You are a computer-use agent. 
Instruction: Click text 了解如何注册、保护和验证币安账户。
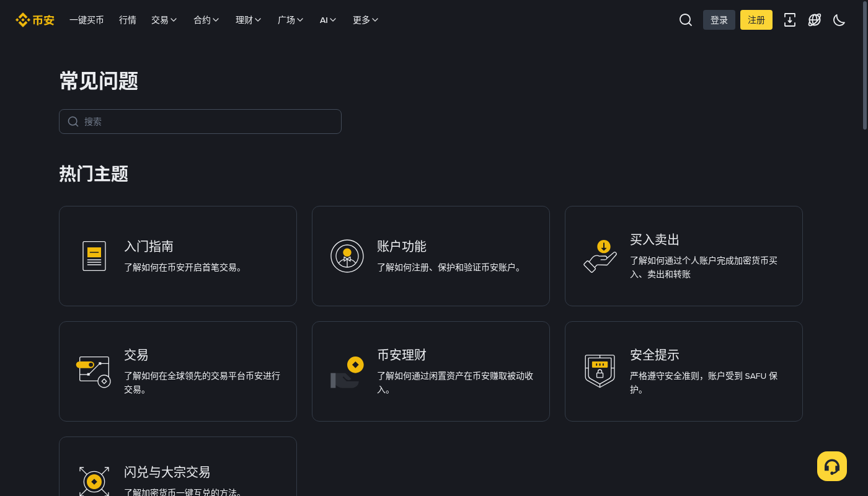pos(451,267)
